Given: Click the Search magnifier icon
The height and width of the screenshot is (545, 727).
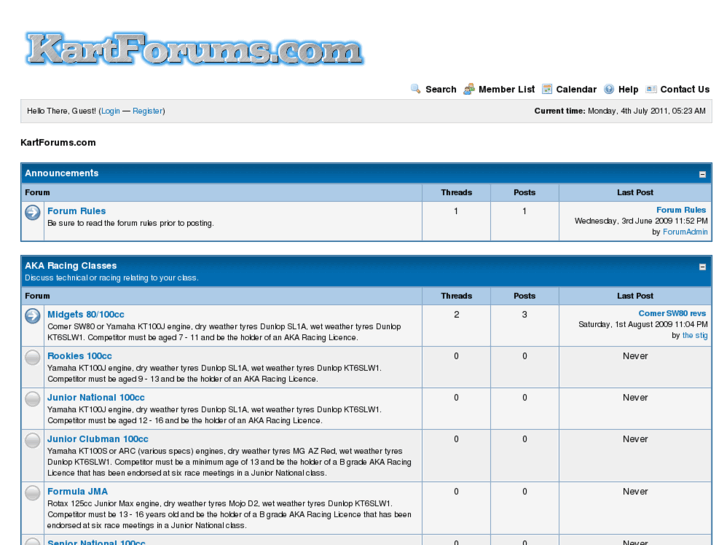Looking at the screenshot, I should 415,89.
